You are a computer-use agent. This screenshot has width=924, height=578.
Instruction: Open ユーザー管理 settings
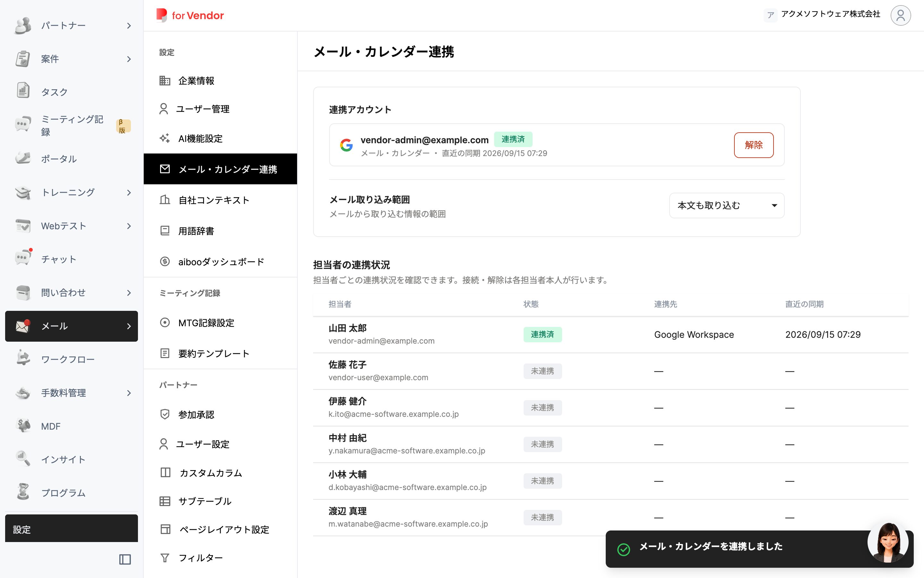pos(220,109)
